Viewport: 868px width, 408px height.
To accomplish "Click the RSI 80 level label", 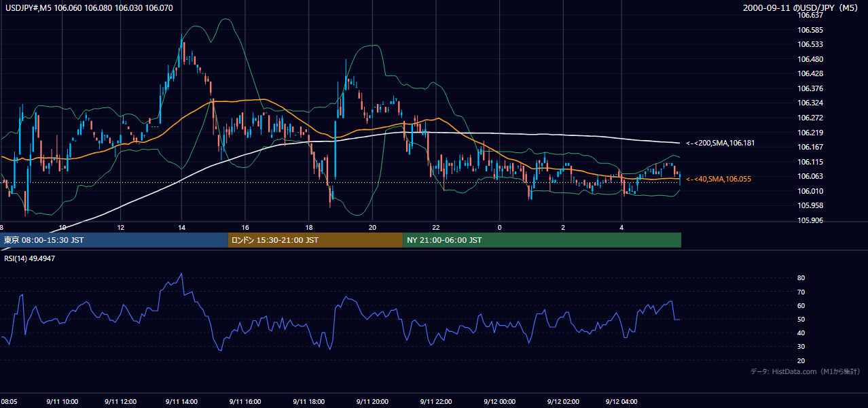I will tap(801, 278).
